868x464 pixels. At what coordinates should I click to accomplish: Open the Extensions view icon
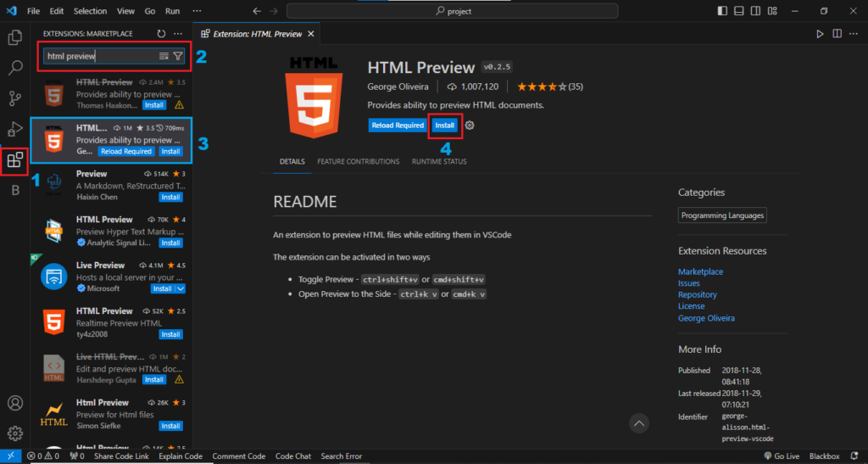coord(15,159)
